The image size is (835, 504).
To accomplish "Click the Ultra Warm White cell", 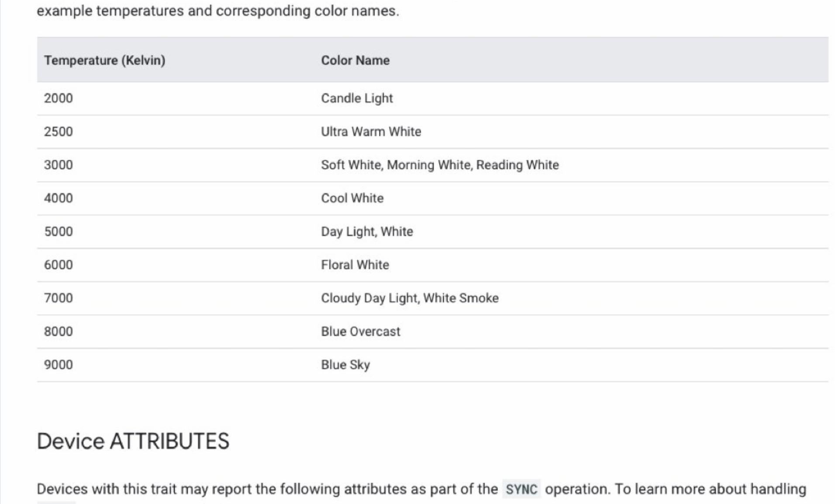I will pos(371,131).
